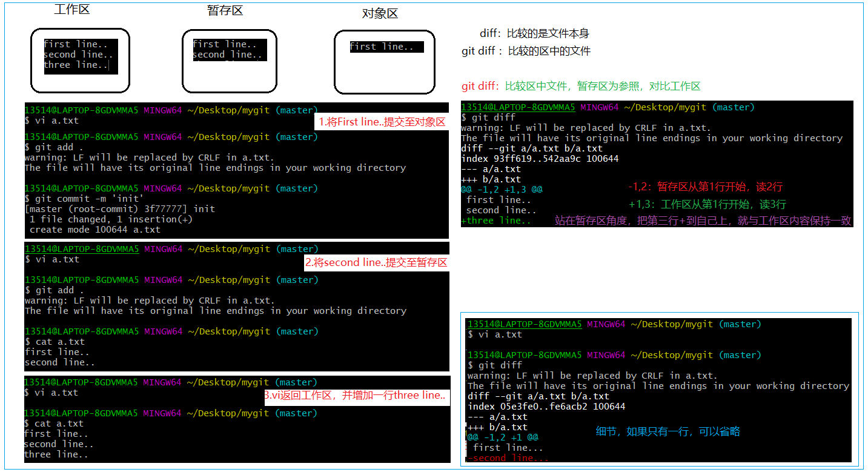Select the object area box with one line
This screenshot has height=472, width=868.
[384, 62]
